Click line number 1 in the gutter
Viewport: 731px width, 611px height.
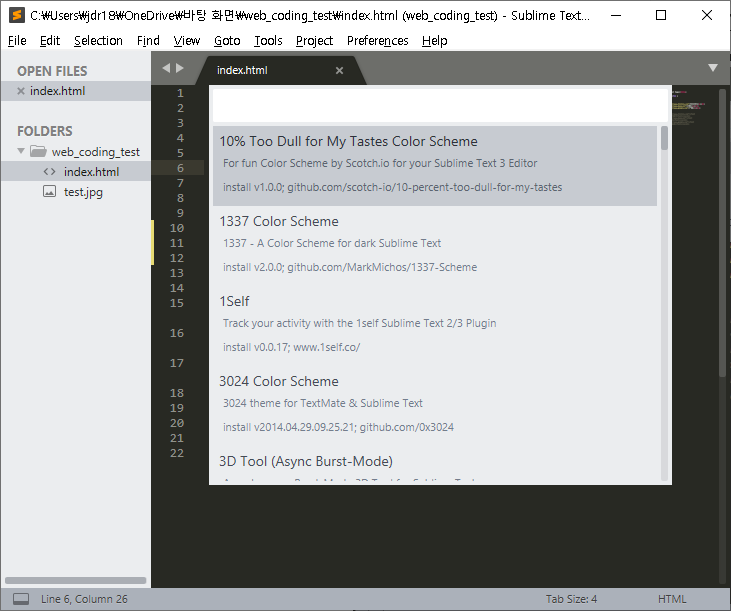click(x=180, y=93)
